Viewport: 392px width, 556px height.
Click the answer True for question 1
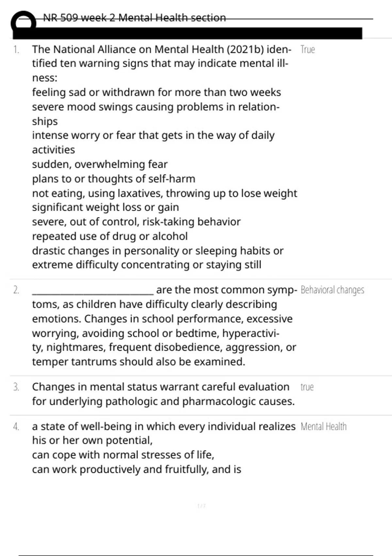point(308,50)
